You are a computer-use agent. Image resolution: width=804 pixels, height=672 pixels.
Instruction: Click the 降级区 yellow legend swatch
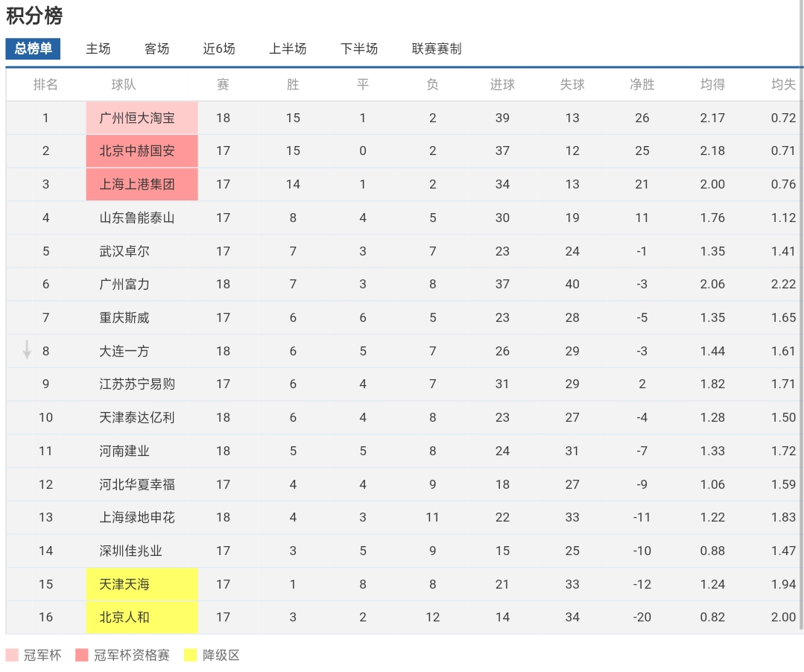point(191,655)
